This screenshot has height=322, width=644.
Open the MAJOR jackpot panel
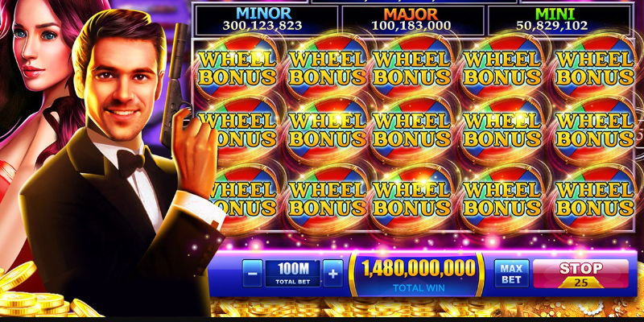(412, 20)
